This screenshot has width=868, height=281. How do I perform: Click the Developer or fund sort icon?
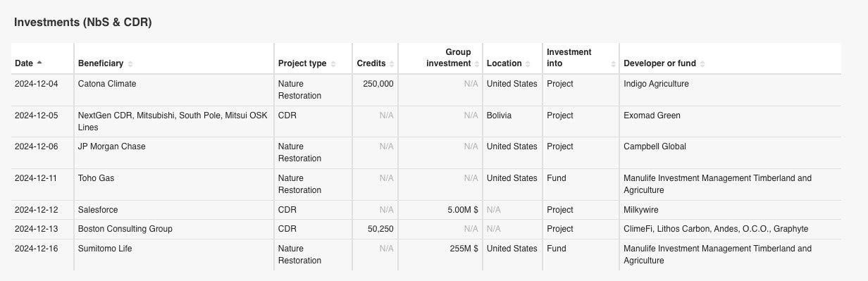point(702,63)
